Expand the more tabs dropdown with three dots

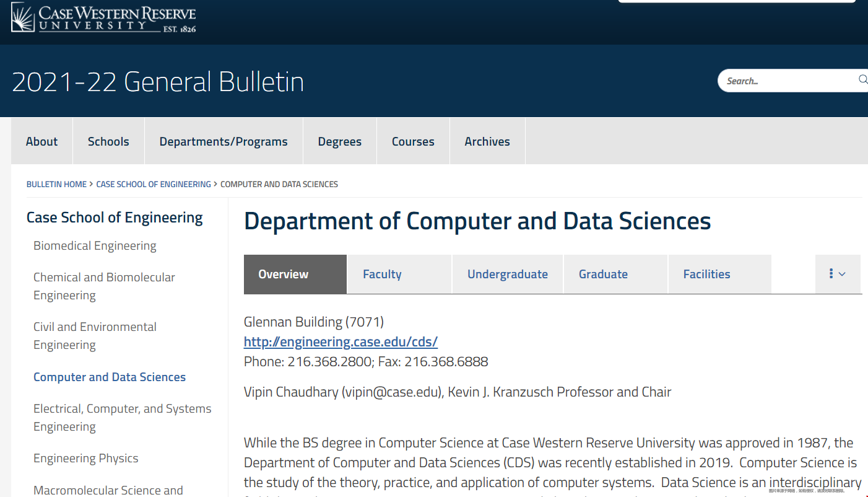pyautogui.click(x=838, y=274)
